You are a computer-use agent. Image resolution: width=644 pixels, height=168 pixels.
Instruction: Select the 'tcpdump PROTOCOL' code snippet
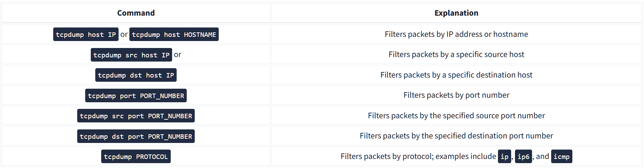[136, 157]
